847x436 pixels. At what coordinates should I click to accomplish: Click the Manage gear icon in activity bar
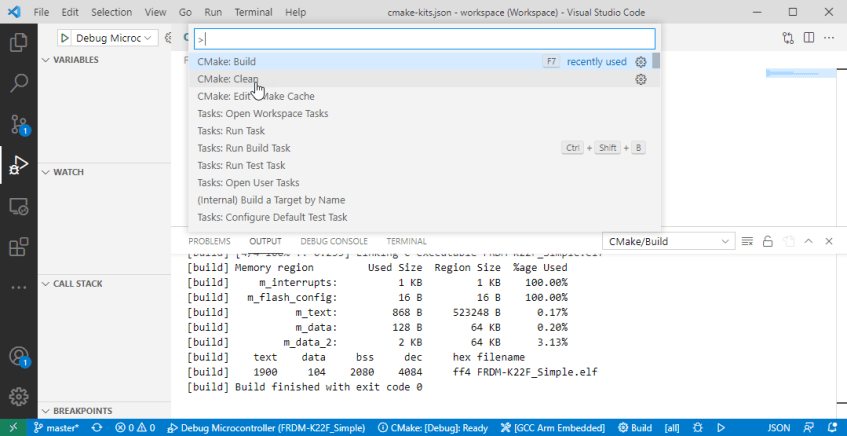[x=18, y=396]
